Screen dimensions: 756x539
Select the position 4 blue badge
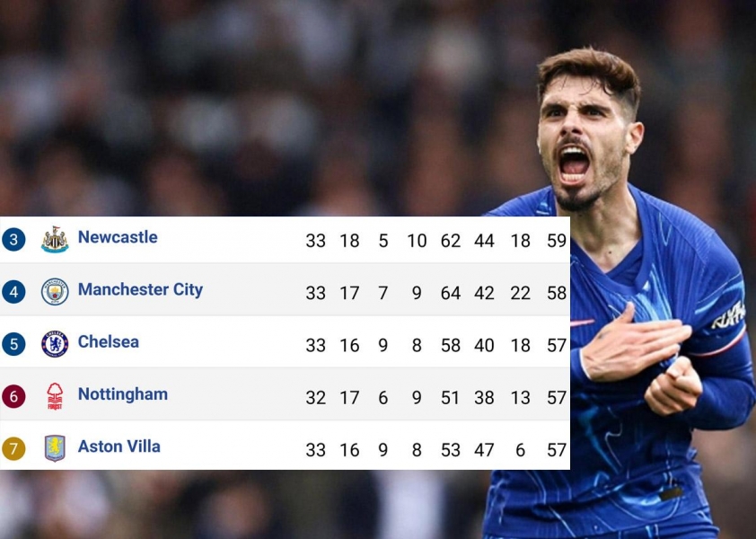point(13,291)
